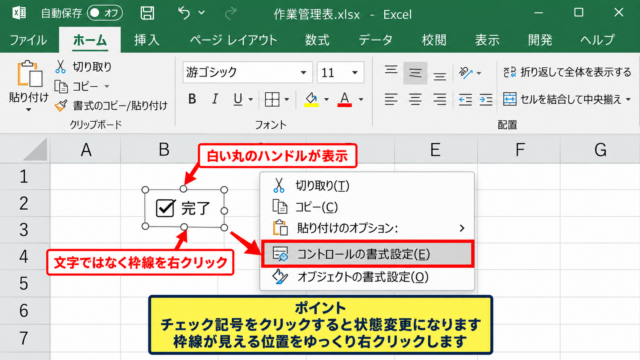The image size is (640, 360).
Task: Switch to the Insert (挿入) tab
Action: [x=147, y=40]
